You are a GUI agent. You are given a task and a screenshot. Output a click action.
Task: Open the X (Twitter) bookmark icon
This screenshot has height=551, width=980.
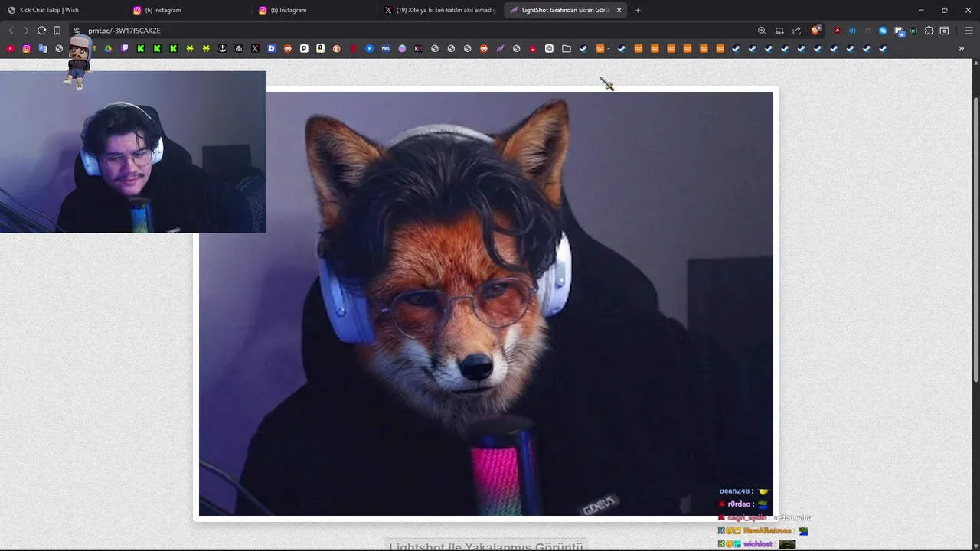click(255, 48)
